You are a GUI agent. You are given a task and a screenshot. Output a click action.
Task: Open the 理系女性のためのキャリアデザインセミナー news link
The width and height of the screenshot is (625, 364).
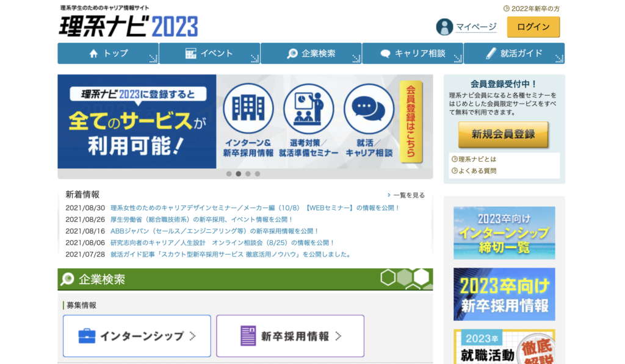[255, 208]
